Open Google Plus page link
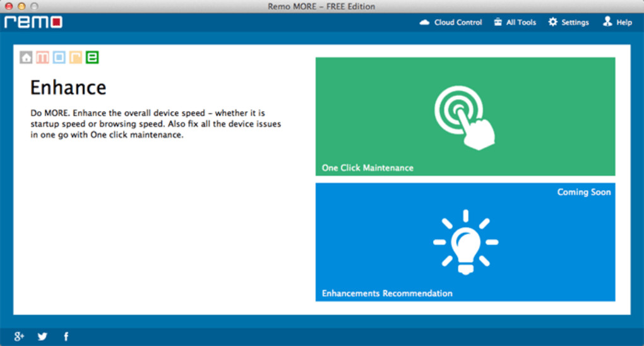Image resolution: width=644 pixels, height=346 pixels. tap(19, 337)
